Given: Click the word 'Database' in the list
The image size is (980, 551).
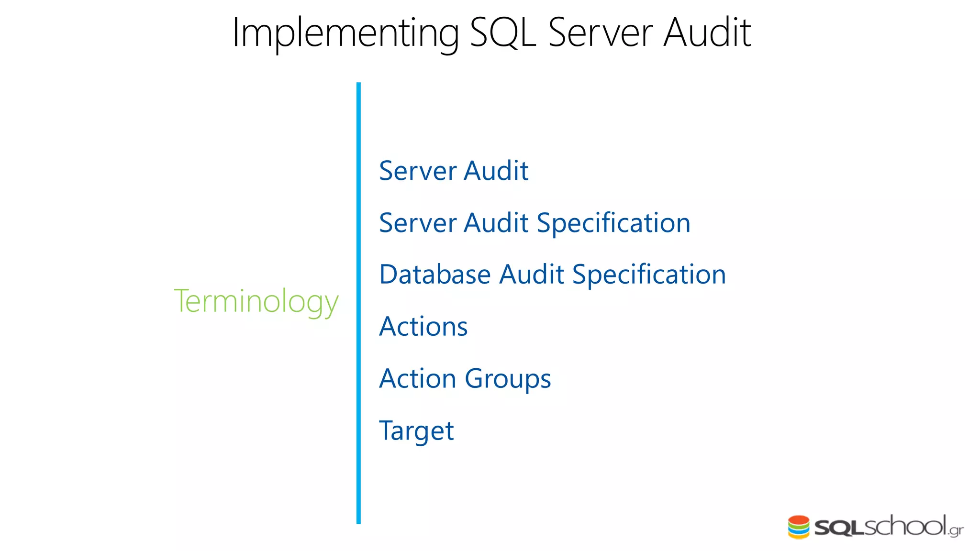Looking at the screenshot, I should tap(435, 275).
